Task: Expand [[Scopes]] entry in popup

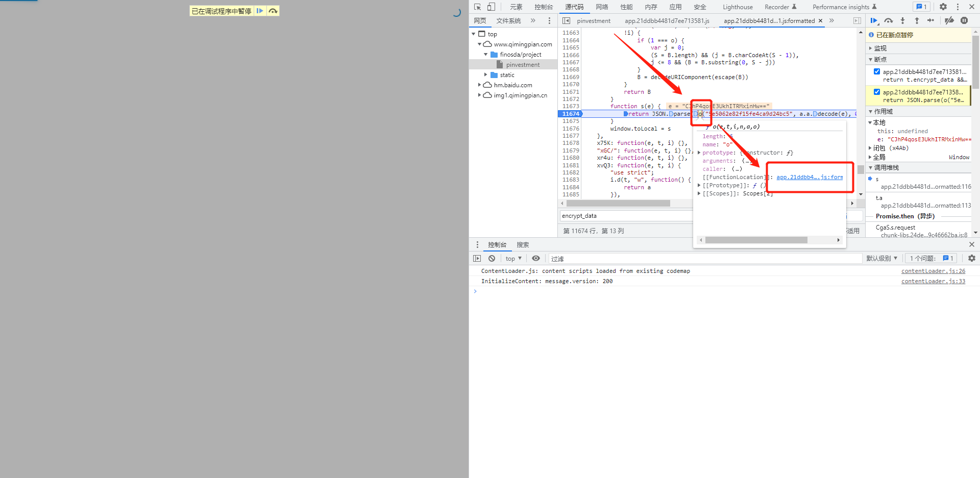Action: coord(699,193)
